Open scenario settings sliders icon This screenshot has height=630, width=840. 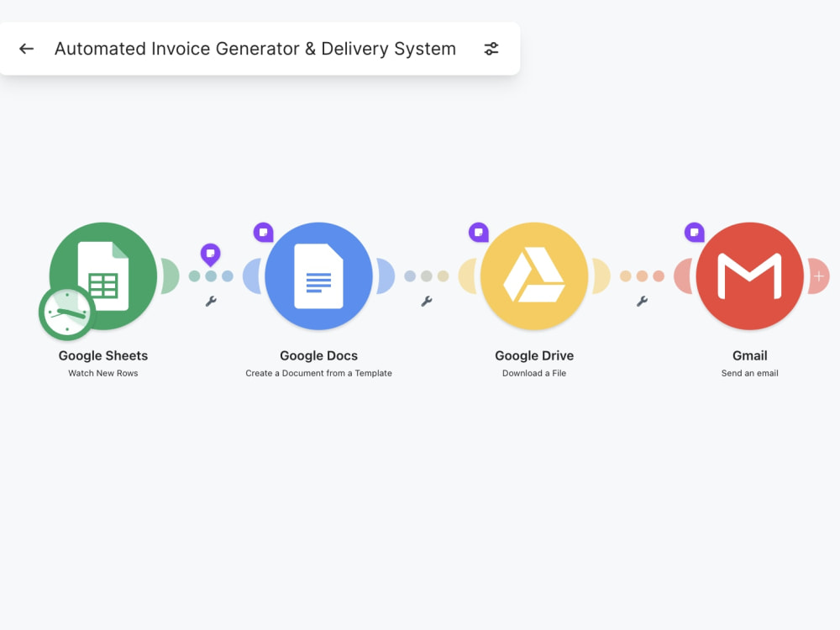coord(491,49)
